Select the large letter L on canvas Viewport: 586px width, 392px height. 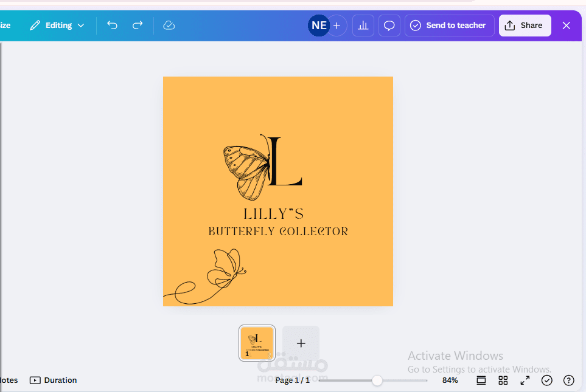(285, 161)
